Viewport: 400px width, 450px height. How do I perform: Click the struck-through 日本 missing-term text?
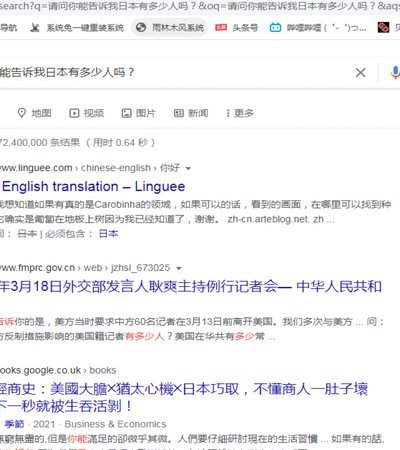point(27,234)
